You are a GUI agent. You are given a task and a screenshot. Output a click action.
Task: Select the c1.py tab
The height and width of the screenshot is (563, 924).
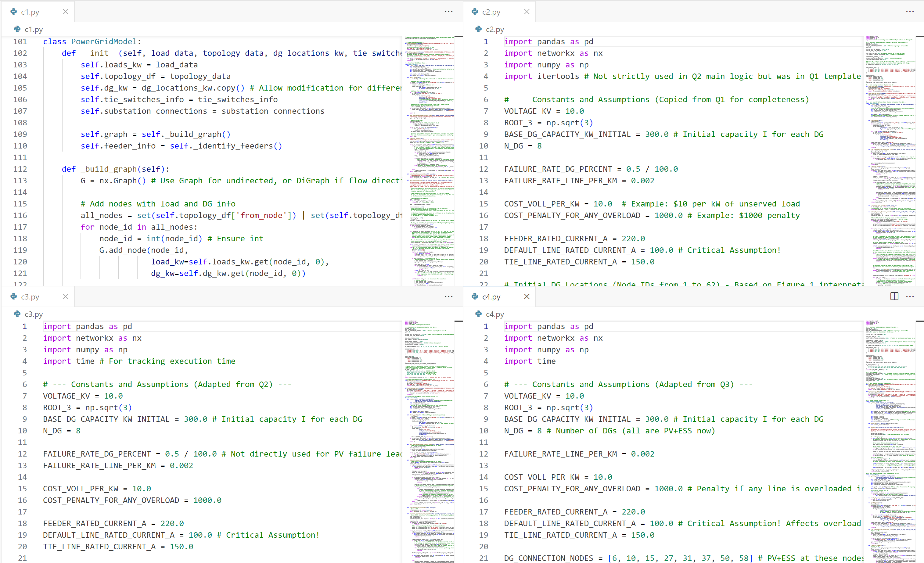30,12
